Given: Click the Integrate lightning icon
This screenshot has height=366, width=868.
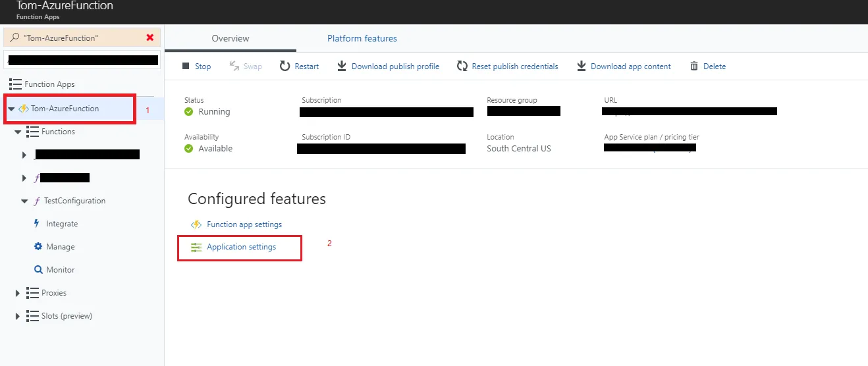Looking at the screenshot, I should click(38, 224).
